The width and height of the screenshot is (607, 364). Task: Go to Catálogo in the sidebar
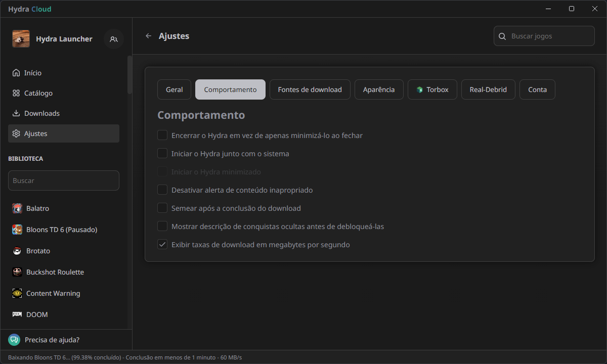click(38, 93)
